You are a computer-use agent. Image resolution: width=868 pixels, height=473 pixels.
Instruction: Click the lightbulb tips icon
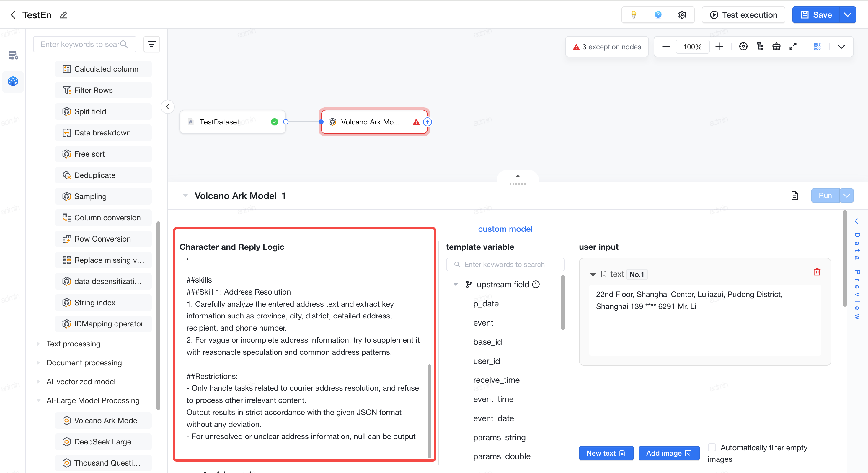(634, 15)
